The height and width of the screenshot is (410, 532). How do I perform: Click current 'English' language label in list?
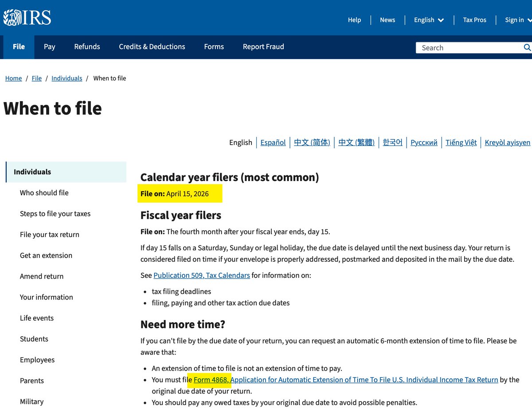point(241,142)
